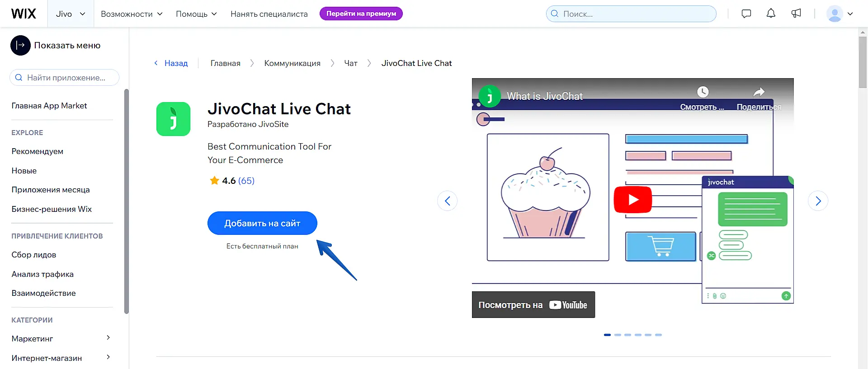Image resolution: width=868 pixels, height=369 pixels.
Task: Click the Найти приложение search field
Action: (64, 78)
